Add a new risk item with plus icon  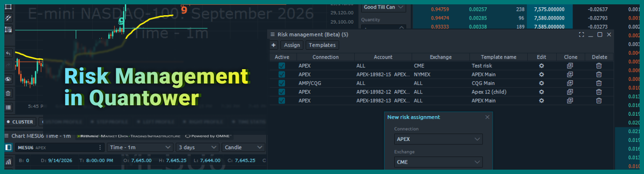[274, 45]
